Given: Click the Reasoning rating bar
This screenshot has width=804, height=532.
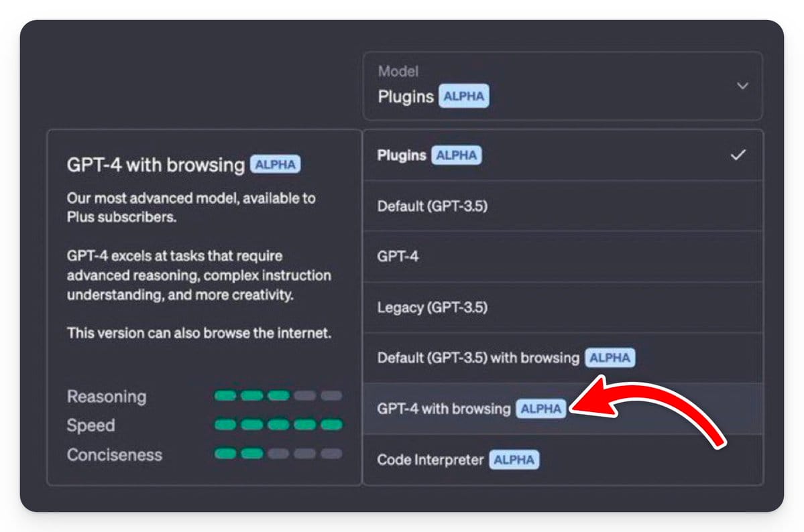Looking at the screenshot, I should (278, 396).
